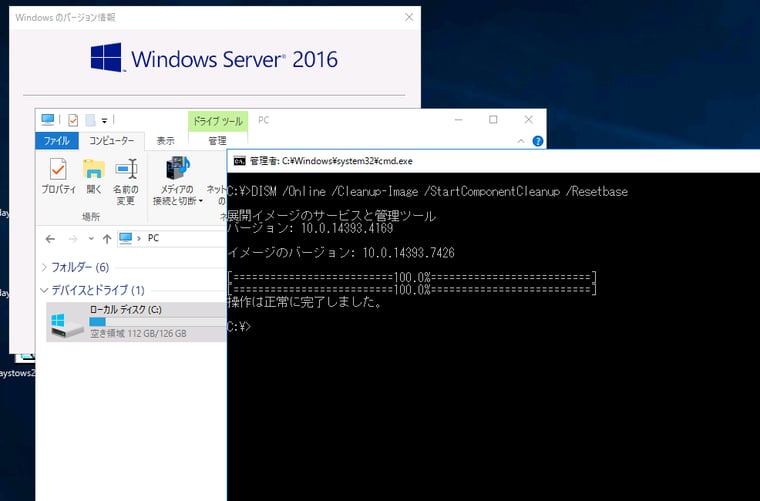Switch to the コンピューター ribbon tab

111,141
